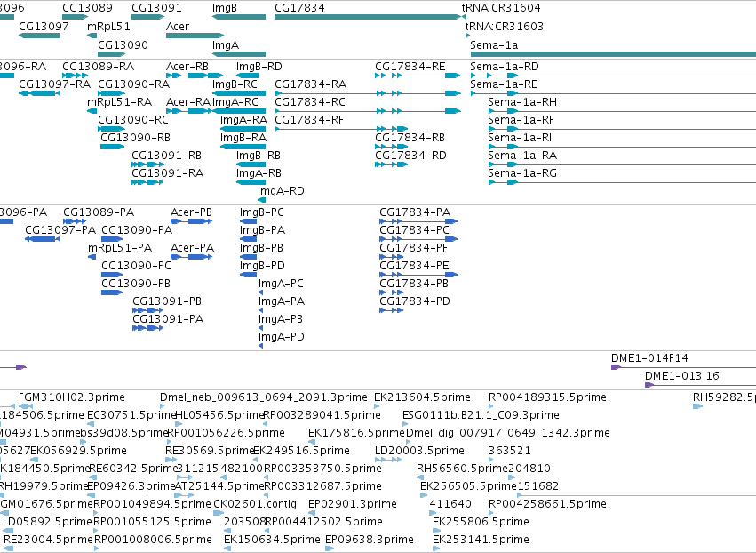Select protein CG17834-PD

coord(415,301)
